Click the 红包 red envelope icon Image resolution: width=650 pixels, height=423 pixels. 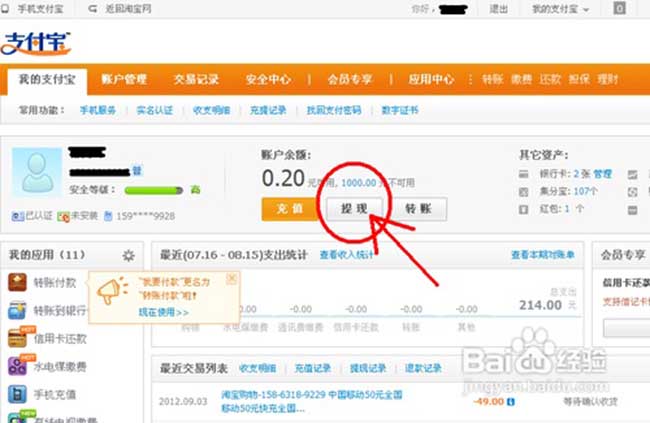click(524, 209)
